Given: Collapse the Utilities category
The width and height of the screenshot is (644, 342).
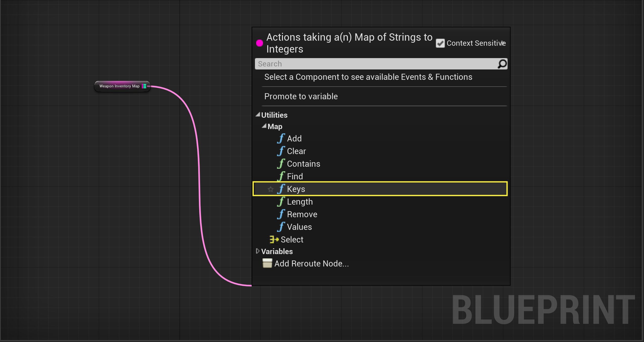Looking at the screenshot, I should (x=258, y=114).
